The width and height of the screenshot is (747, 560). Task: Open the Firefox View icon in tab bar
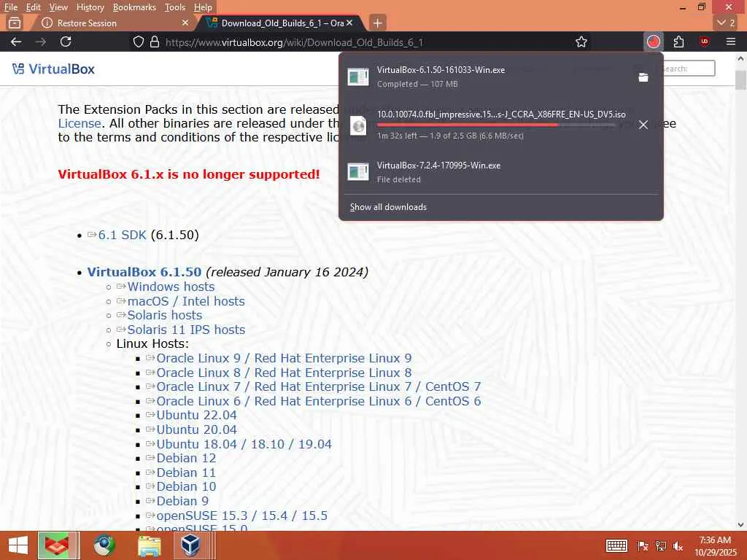(x=15, y=23)
